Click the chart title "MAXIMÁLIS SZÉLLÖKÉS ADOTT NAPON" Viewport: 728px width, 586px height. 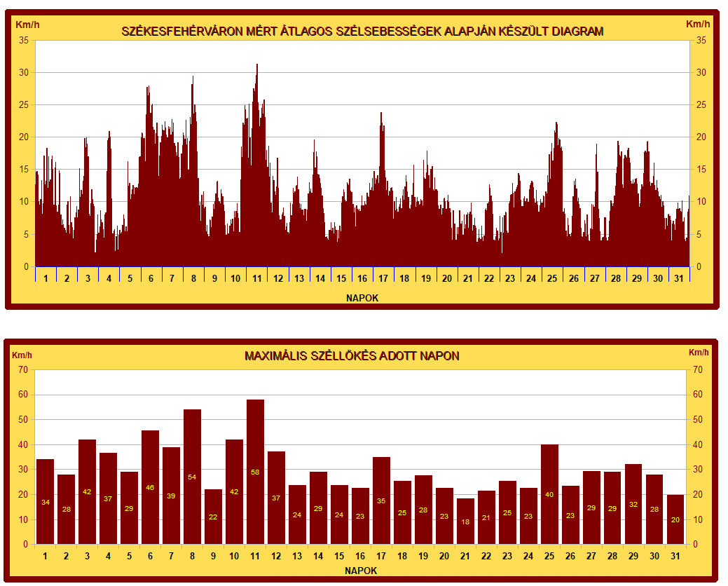point(352,356)
